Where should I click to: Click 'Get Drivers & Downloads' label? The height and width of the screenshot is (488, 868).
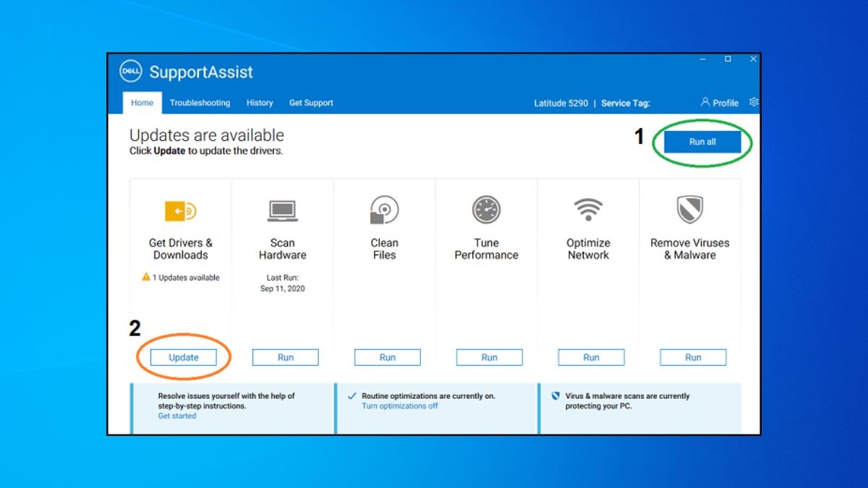[x=181, y=249]
